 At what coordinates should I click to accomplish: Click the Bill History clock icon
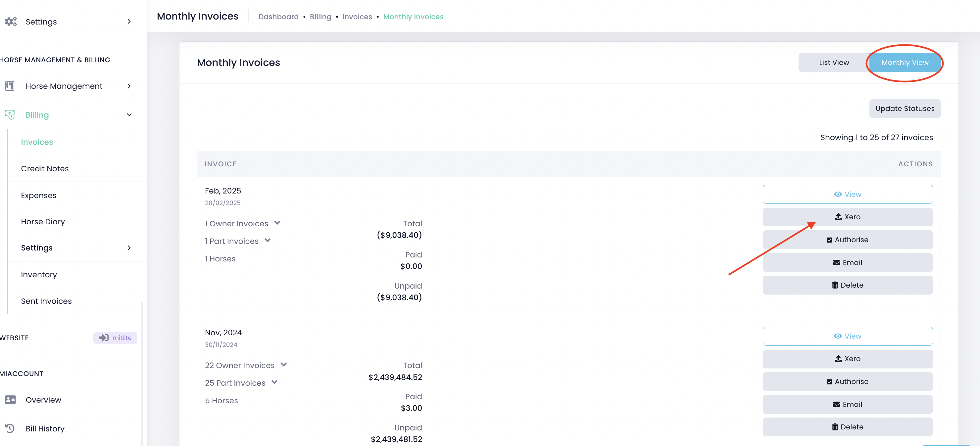click(10, 428)
